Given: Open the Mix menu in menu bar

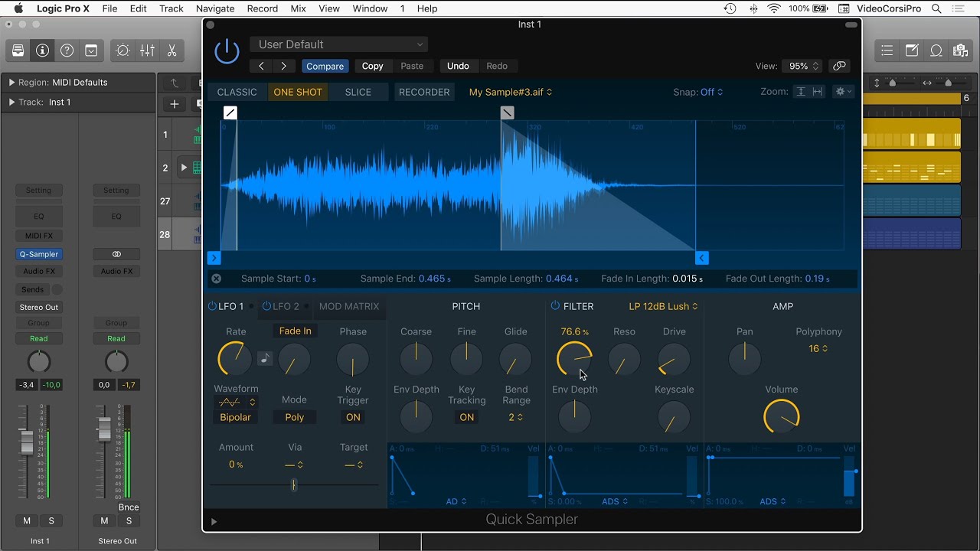Looking at the screenshot, I should tap(298, 8).
